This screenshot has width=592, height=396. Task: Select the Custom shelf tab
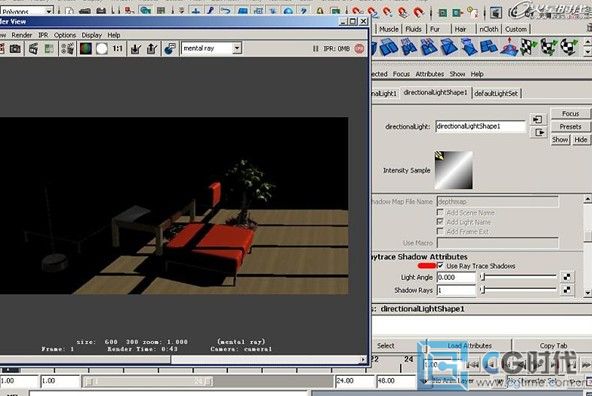pos(516,29)
